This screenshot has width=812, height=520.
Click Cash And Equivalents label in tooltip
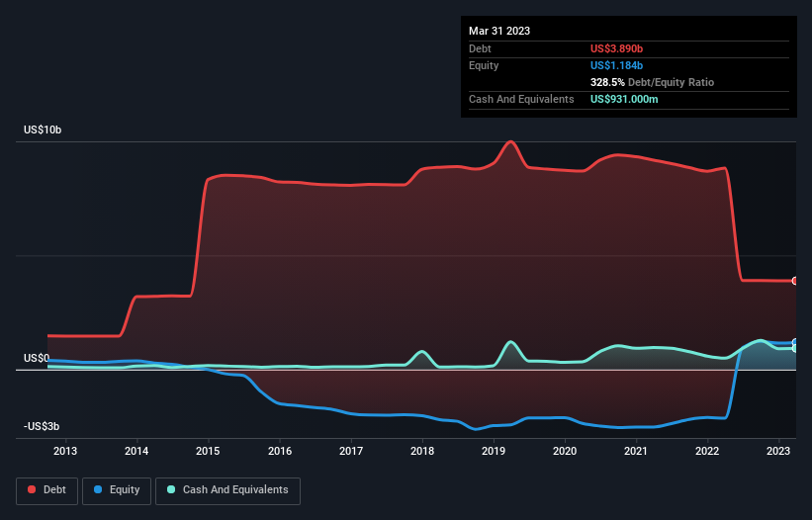click(x=521, y=99)
